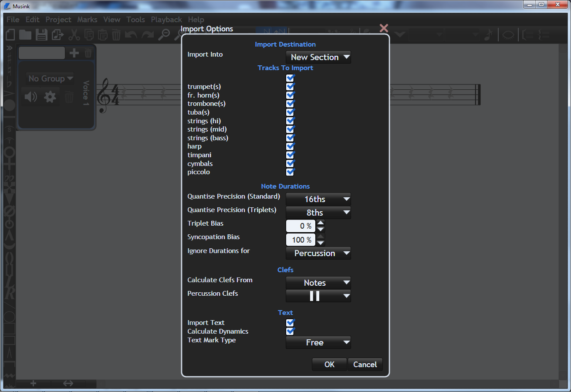This screenshot has width=571, height=392.
Task: Uncheck the trumpet(s) track checkbox
Action: 290,87
